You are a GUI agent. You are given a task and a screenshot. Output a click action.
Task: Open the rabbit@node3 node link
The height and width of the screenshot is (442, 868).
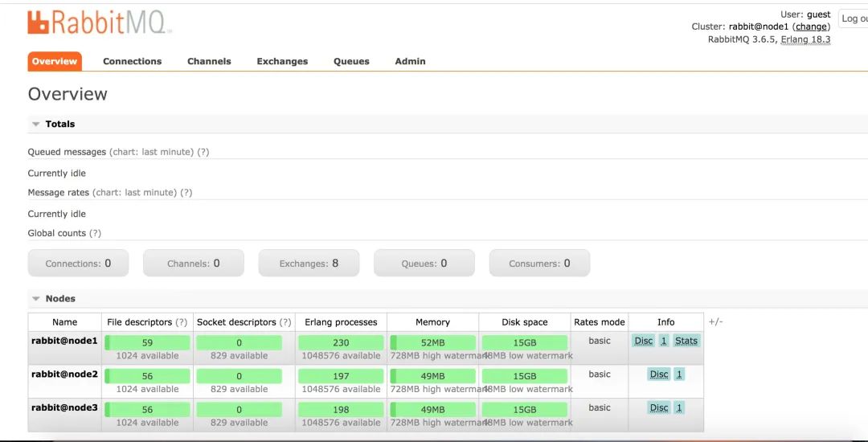pyautogui.click(x=64, y=407)
